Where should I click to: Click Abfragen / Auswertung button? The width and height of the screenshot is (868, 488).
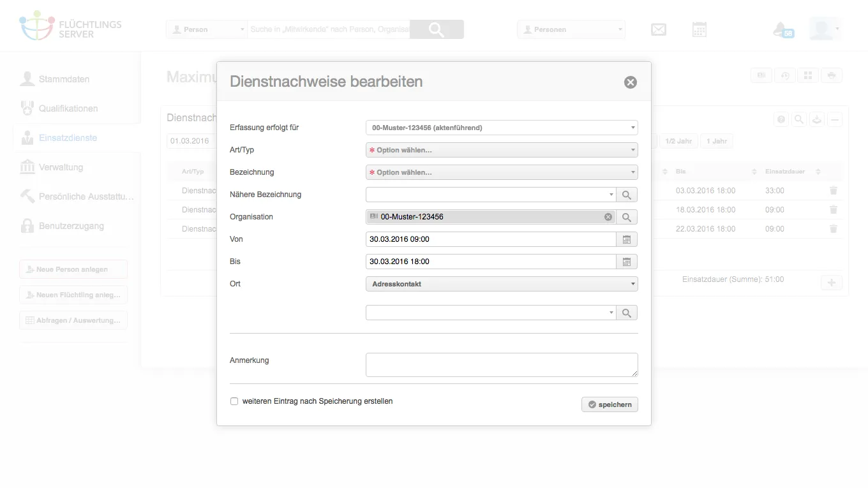tap(73, 320)
